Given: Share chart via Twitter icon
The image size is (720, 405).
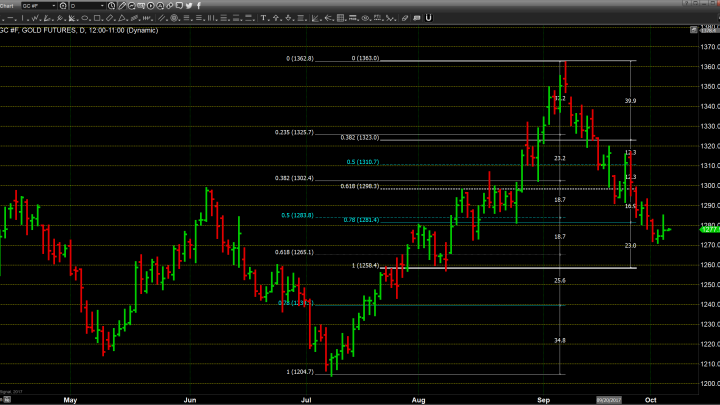Looking at the screenshot, I should [189, 6].
